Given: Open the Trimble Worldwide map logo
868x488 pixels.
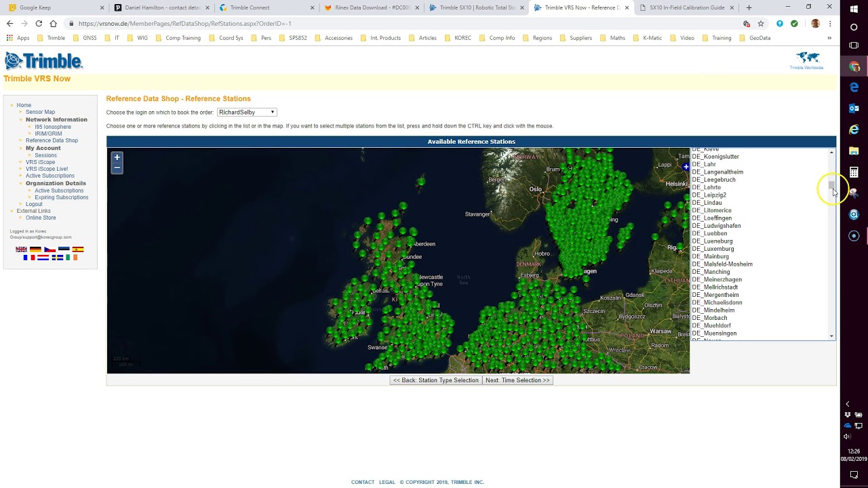Looking at the screenshot, I should 807,61.
